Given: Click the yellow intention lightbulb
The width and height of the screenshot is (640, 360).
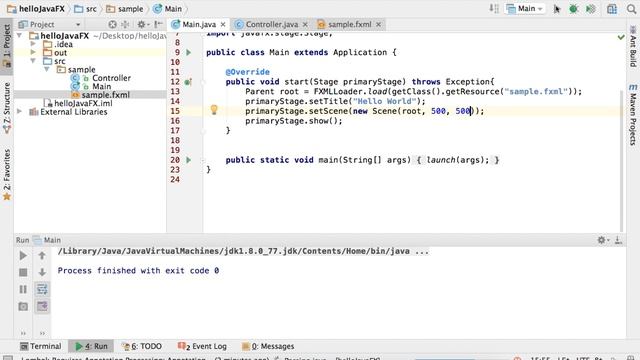Looking at the screenshot, I should click(214, 110).
